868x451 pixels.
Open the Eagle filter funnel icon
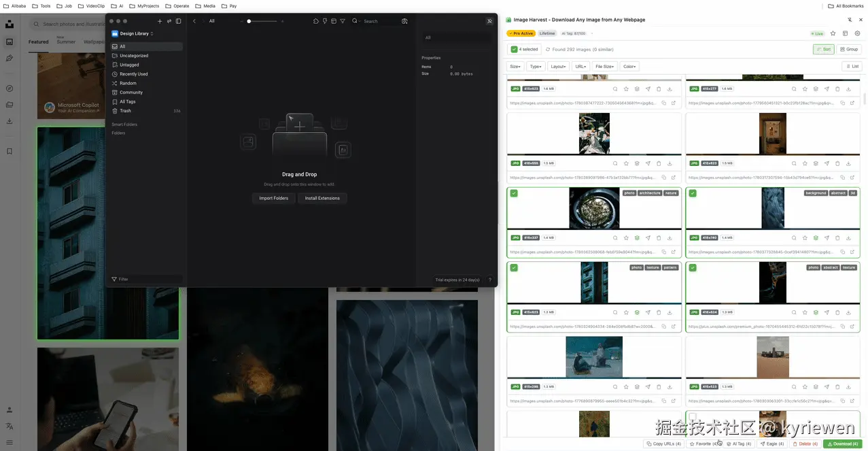coord(342,21)
